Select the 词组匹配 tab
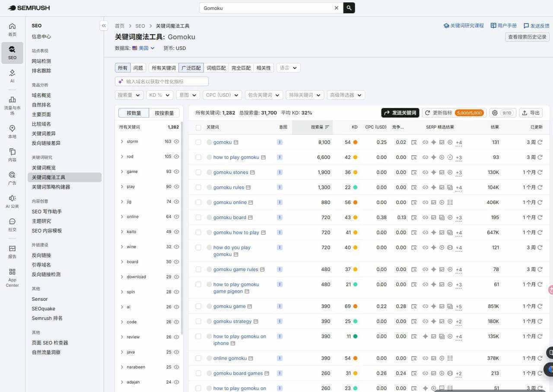The width and height of the screenshot is (553, 392). (216, 68)
